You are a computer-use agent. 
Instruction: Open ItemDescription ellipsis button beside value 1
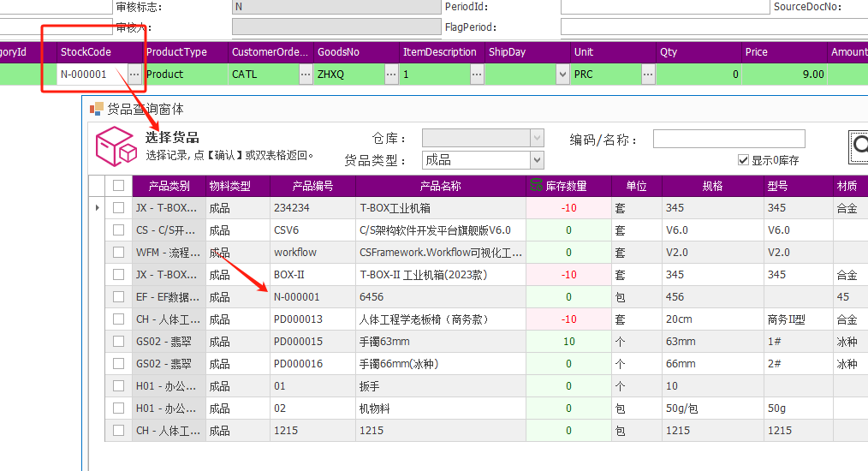[x=477, y=75]
